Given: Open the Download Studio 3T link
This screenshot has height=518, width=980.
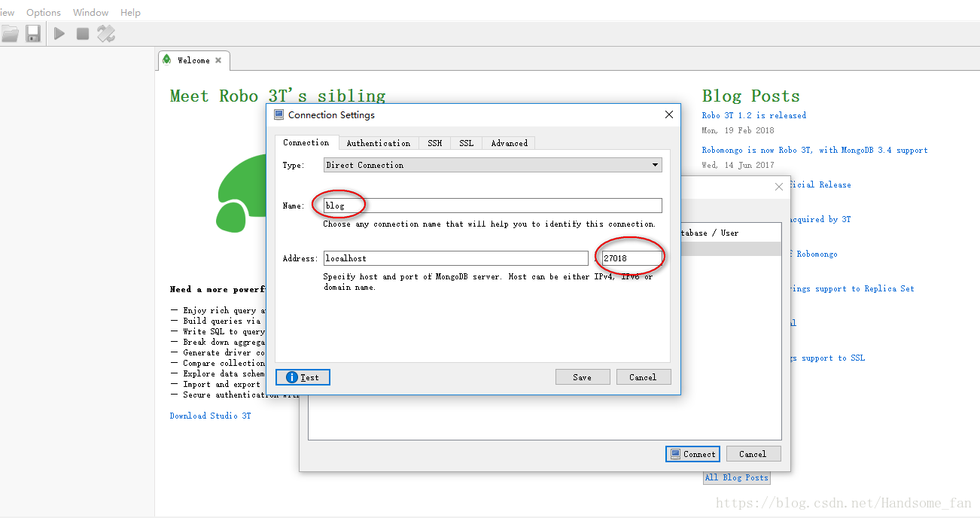Looking at the screenshot, I should point(211,416).
